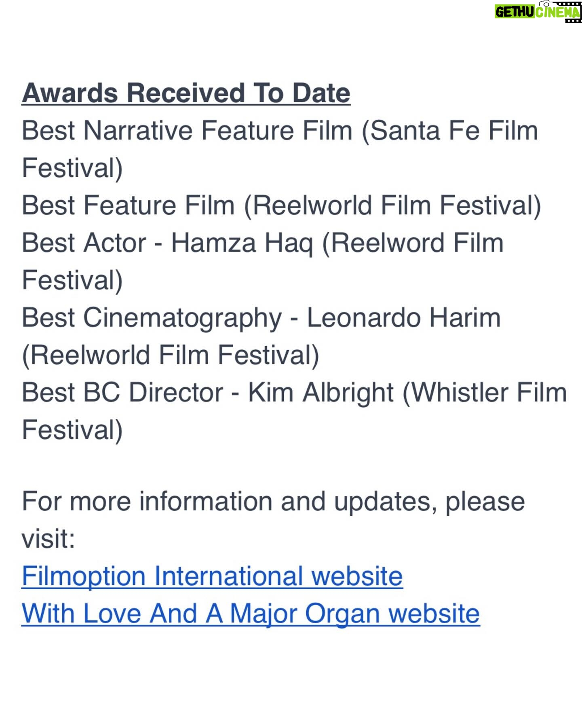This screenshot has width=582, height=728.
Task: Click the small camera icon above the watermark
Action: (x=545, y=3)
